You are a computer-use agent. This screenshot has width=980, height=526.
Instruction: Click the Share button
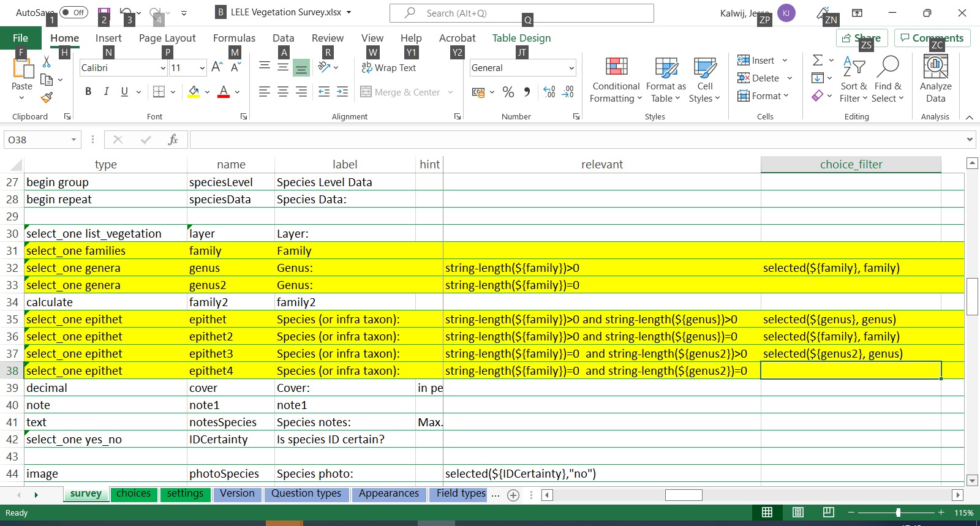[x=861, y=38]
